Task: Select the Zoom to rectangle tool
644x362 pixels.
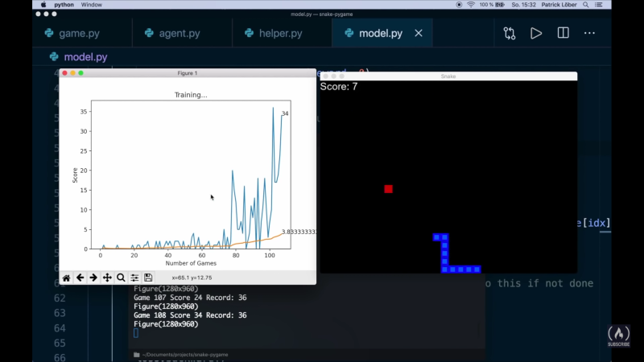Action: click(x=121, y=278)
